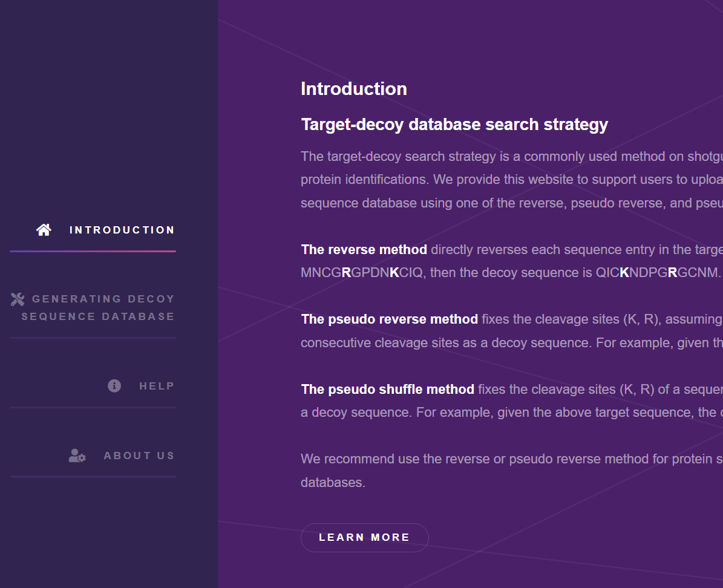Click the bold text The pseudo shuffle method
This screenshot has height=588, width=723.
point(387,389)
